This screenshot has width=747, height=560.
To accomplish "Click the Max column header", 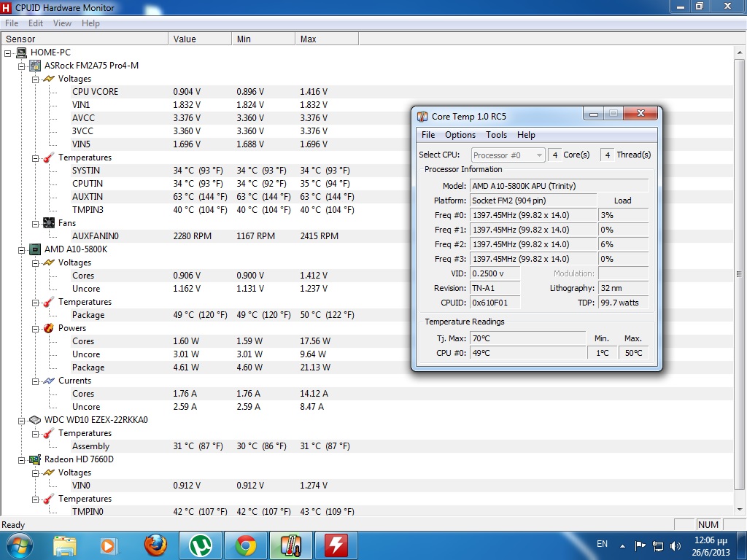I will pos(327,39).
